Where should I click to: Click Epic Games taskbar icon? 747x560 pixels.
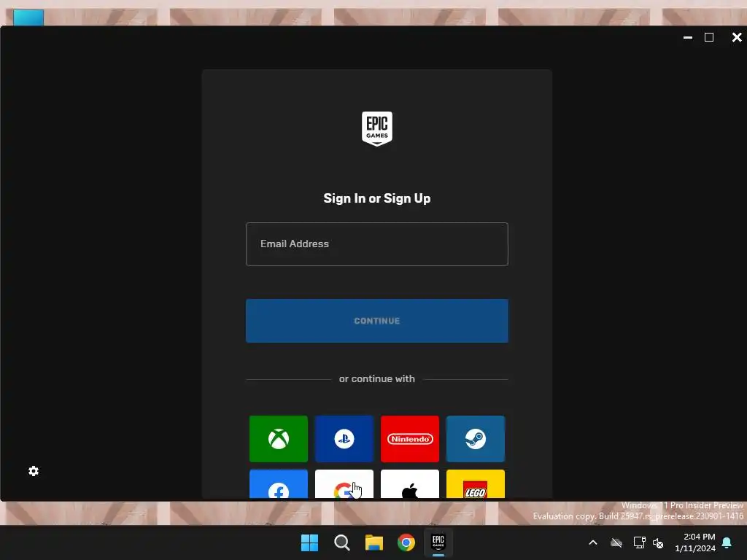point(438,542)
